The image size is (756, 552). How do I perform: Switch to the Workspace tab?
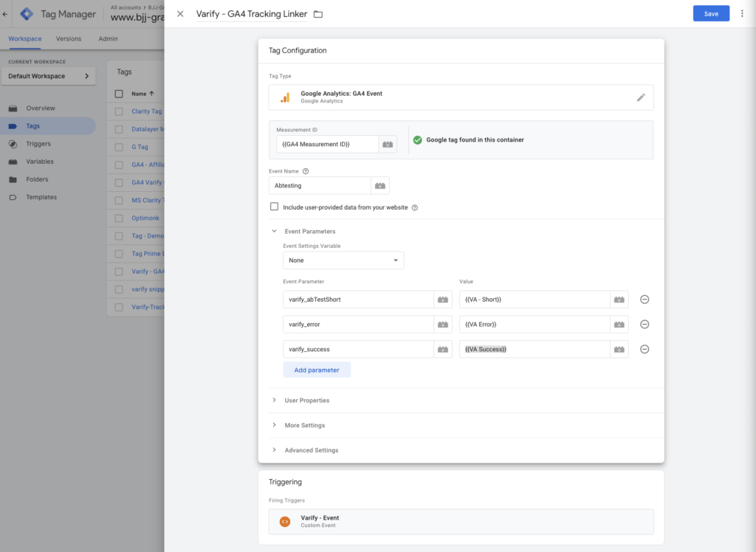click(25, 38)
